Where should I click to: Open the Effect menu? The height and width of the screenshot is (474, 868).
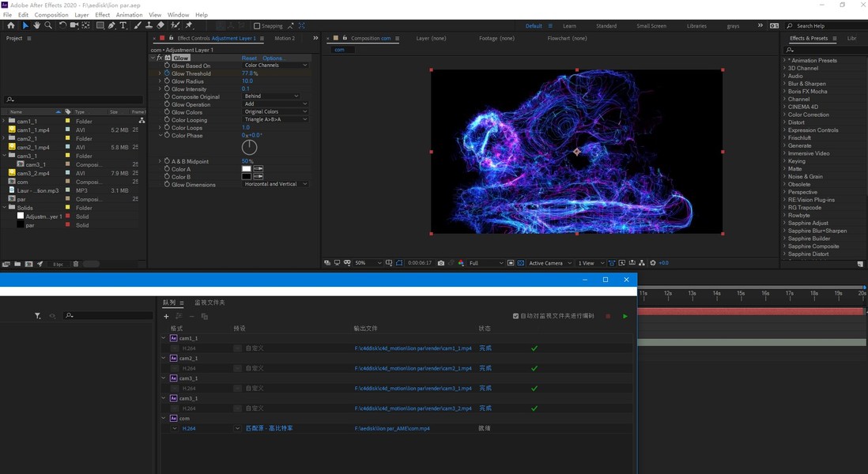point(103,15)
